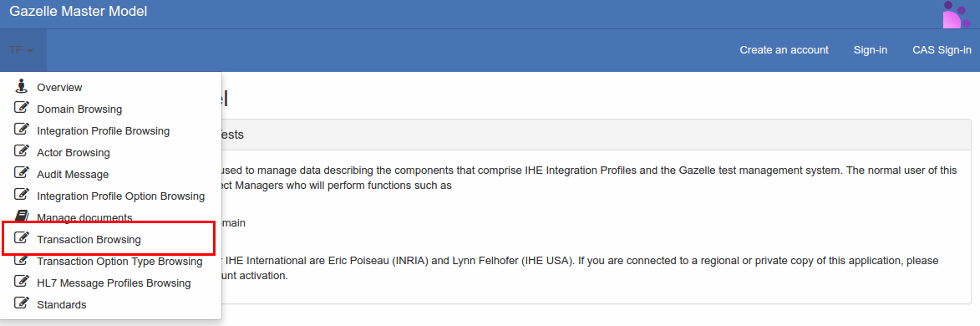Open the CAS Sign-in link
Viewport: 980px width, 326px height.
(x=942, y=50)
